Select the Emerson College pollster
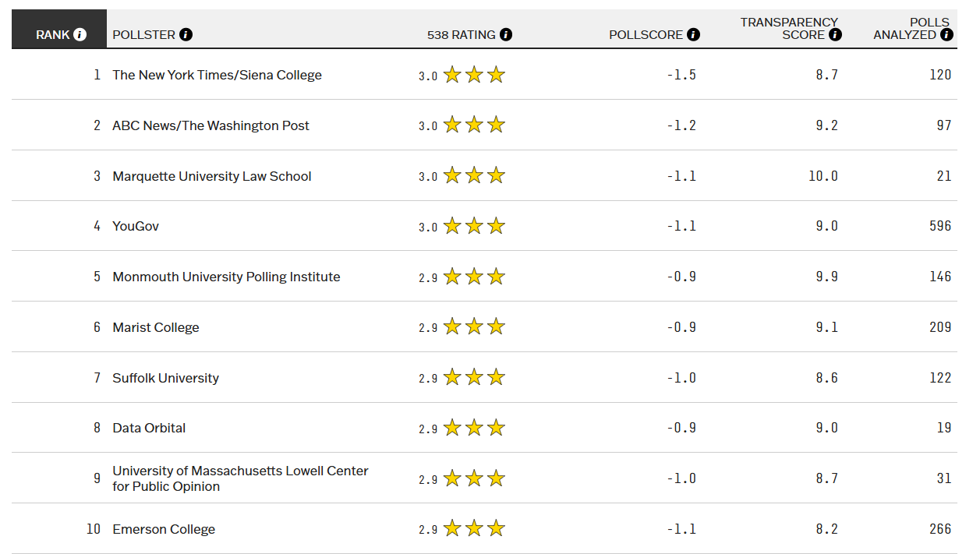This screenshot has width=980, height=554. pyautogui.click(x=164, y=529)
